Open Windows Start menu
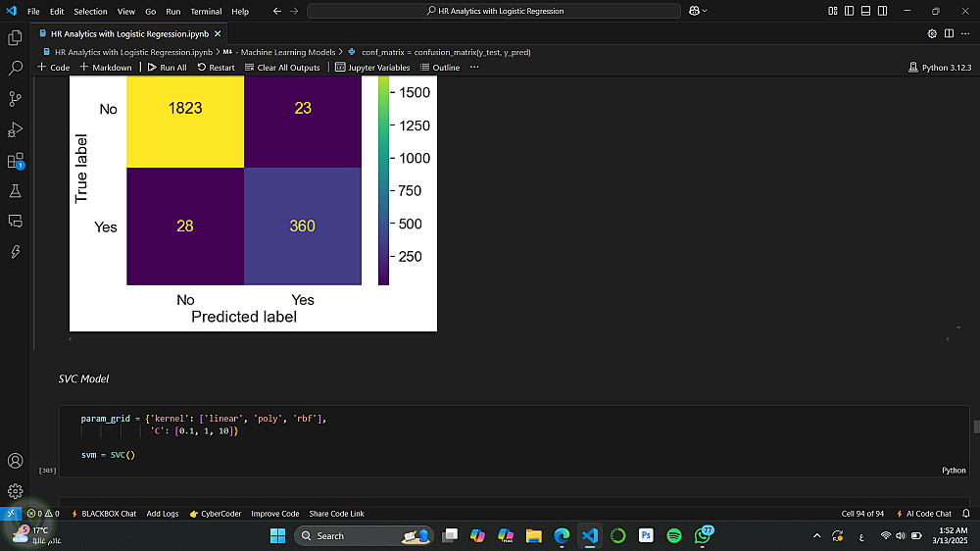Viewport: 980px width, 551px height. tap(277, 536)
